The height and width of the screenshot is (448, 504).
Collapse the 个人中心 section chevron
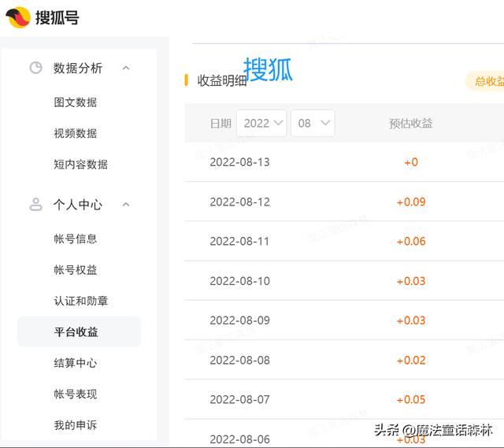(126, 205)
